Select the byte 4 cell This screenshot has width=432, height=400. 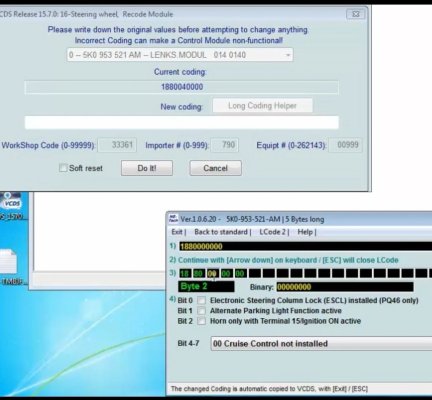[240, 274]
